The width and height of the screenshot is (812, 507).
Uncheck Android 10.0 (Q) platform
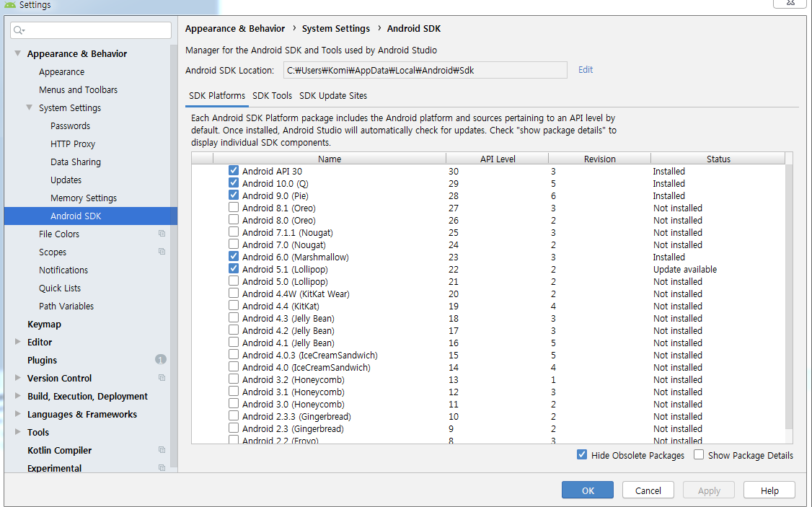click(234, 182)
